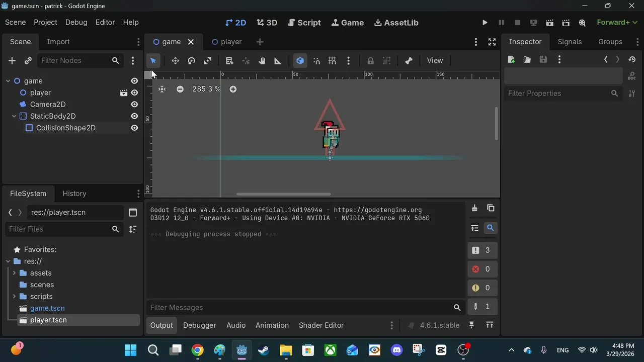This screenshot has width=644, height=362.
Task: Add a new scene tab
Action: (x=260, y=42)
